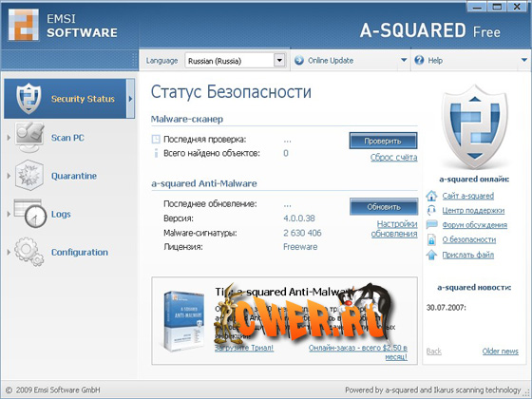Click the Powered by a-squared and Ikarus text
This screenshot has height=399, width=532.
[433, 389]
